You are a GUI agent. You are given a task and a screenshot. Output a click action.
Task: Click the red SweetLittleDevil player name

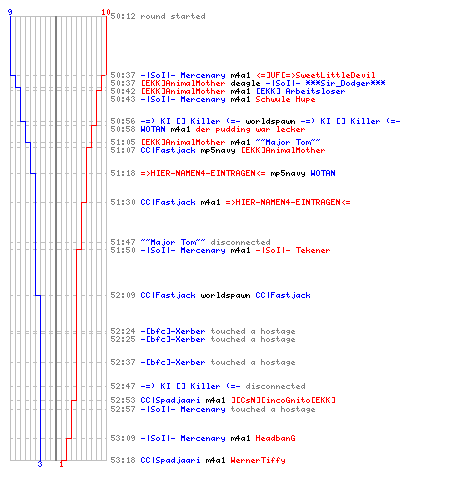pyautogui.click(x=316, y=75)
